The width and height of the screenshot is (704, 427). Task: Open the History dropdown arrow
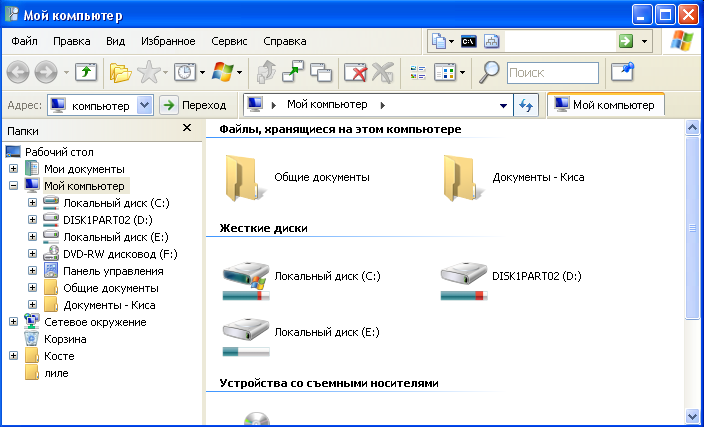(x=202, y=72)
